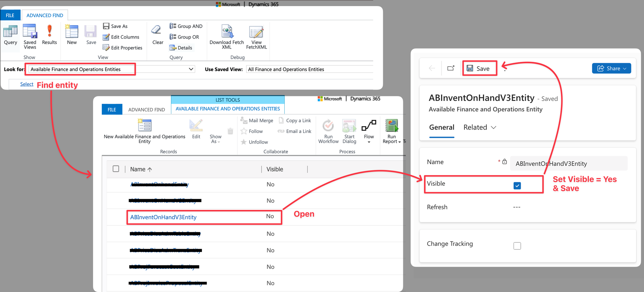Viewport: 644px width, 292px height.
Task: Click the Name field in entity form
Action: [x=568, y=164]
